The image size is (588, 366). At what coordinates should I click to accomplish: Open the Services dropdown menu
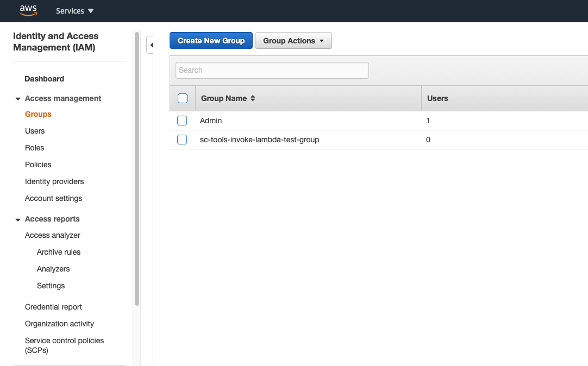pos(74,11)
